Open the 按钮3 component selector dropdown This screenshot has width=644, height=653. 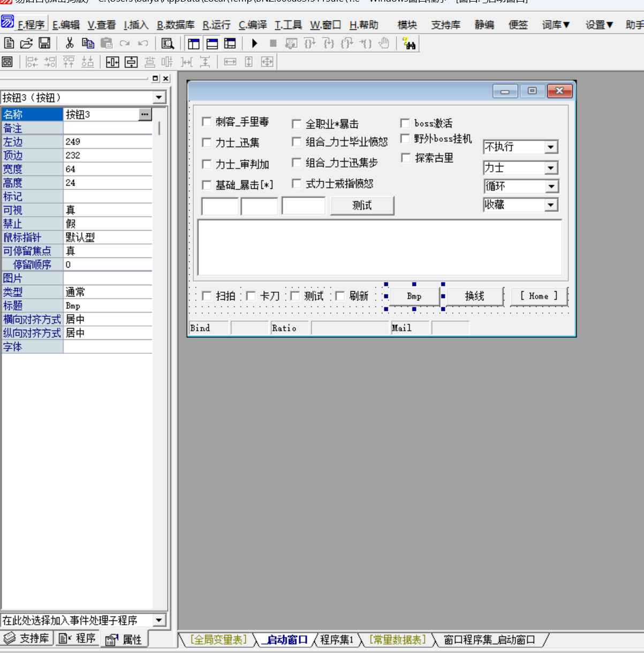[159, 97]
